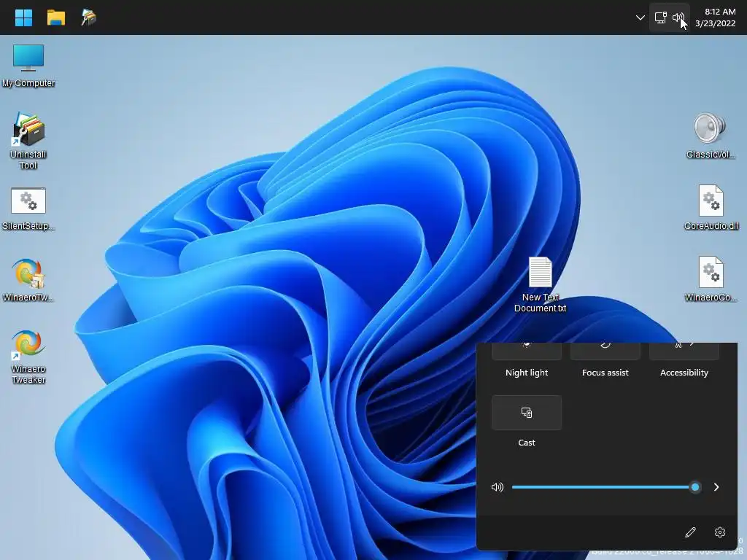Click the volume speaker icon in the tray

[x=678, y=17]
